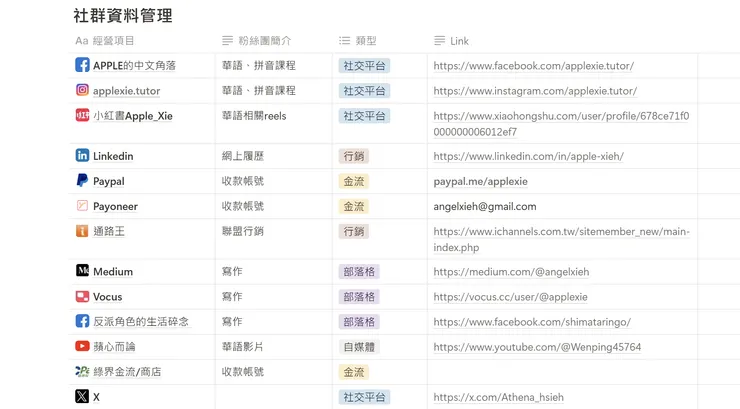This screenshot has height=409, width=740.
Task: Follow the paypal.me/applexie link
Action: click(480, 181)
